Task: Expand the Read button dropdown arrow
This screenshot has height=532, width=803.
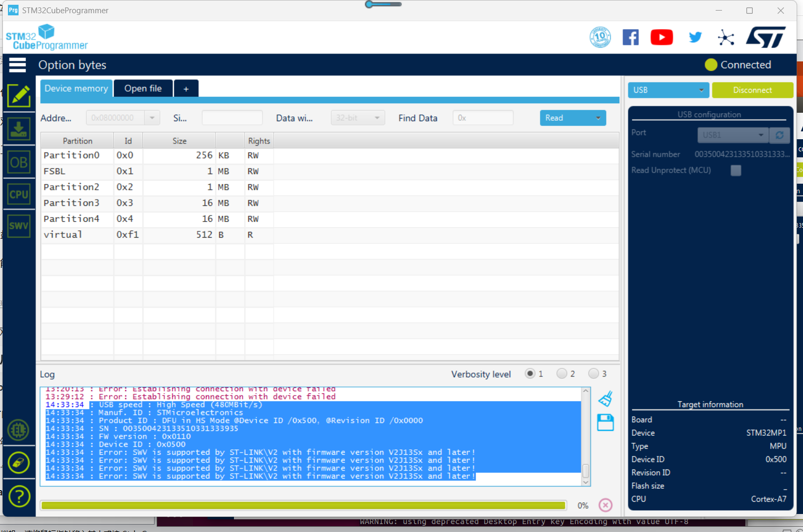Action: [598, 118]
